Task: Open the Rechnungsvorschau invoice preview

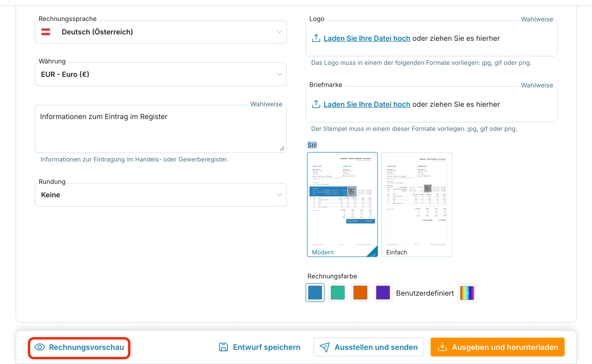Action: pos(79,347)
